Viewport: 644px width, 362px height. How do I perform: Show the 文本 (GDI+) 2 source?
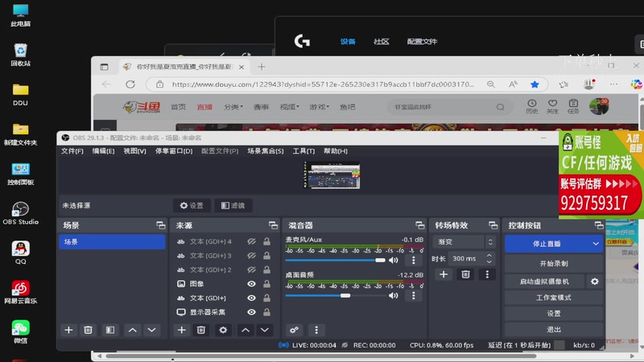coord(251,269)
